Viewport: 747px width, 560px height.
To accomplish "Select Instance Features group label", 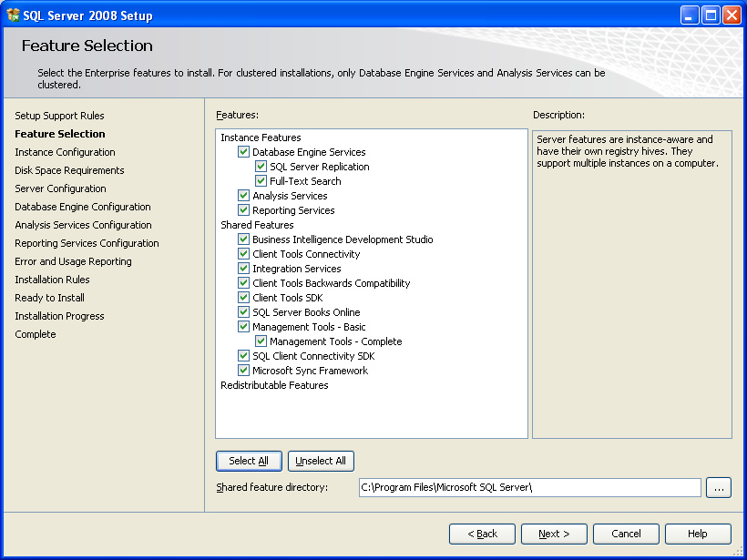I will click(261, 137).
